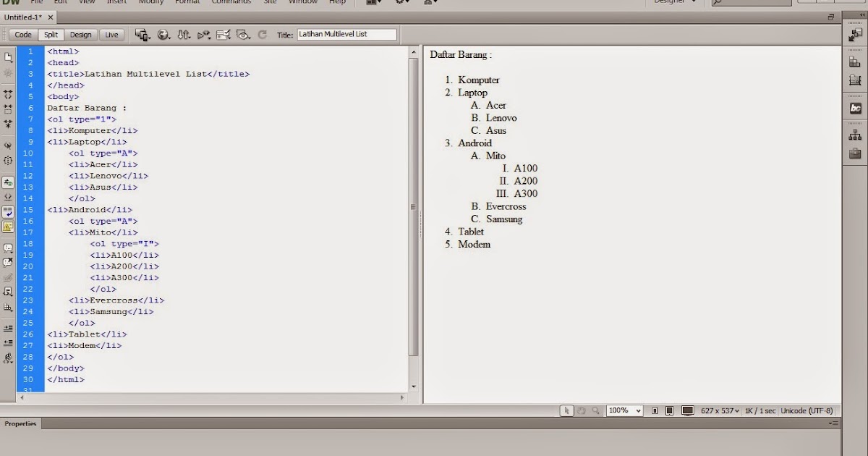Open the 100% zoom level dropdown
The height and width of the screenshot is (456, 868).
point(624,410)
